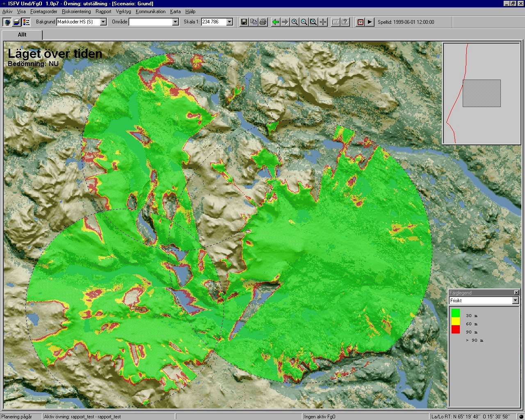
Task: Click the > 90 m legend label
Action: pyautogui.click(x=475, y=340)
